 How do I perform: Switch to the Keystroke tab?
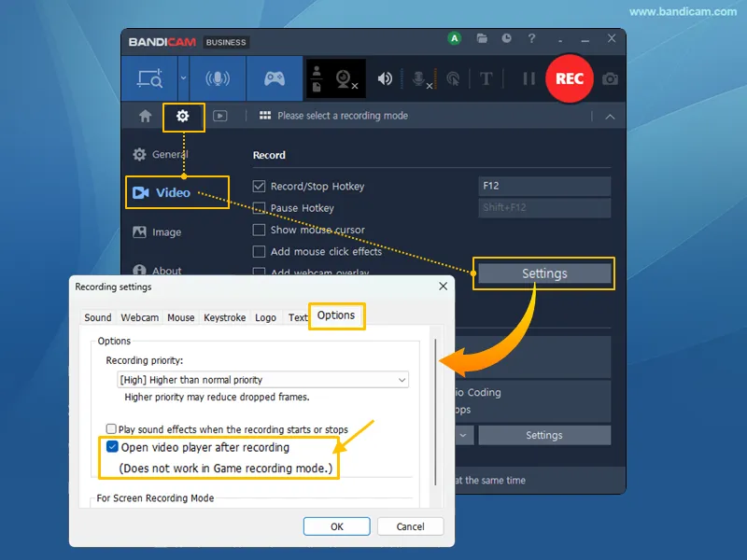pyautogui.click(x=224, y=317)
